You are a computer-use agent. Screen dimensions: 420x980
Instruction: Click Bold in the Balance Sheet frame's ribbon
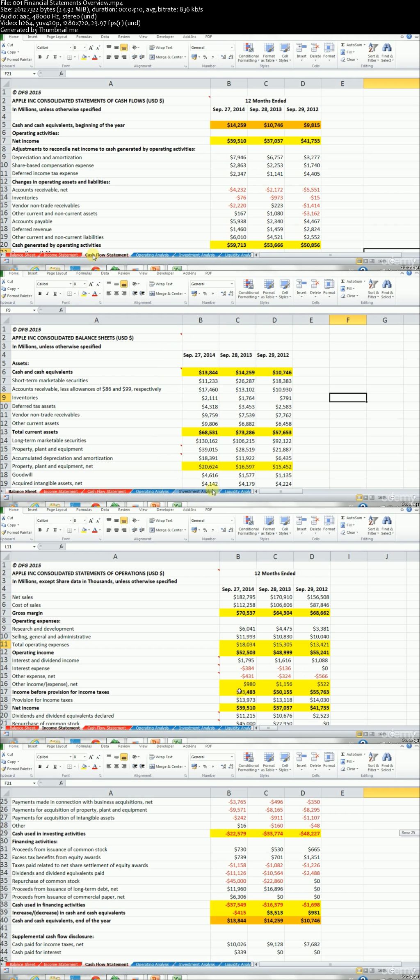(x=40, y=294)
